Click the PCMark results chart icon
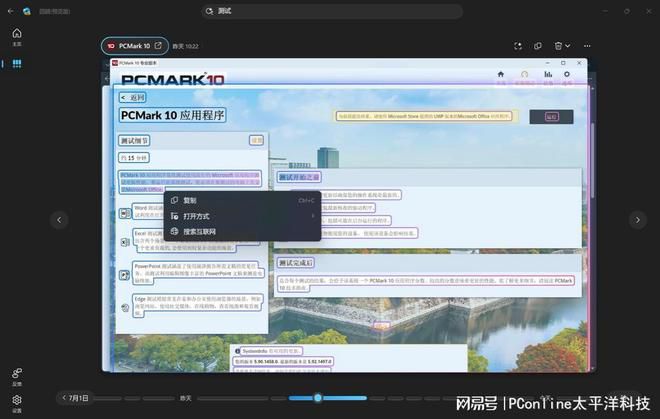Image resolution: width=660 pixels, height=419 pixels. [548, 75]
